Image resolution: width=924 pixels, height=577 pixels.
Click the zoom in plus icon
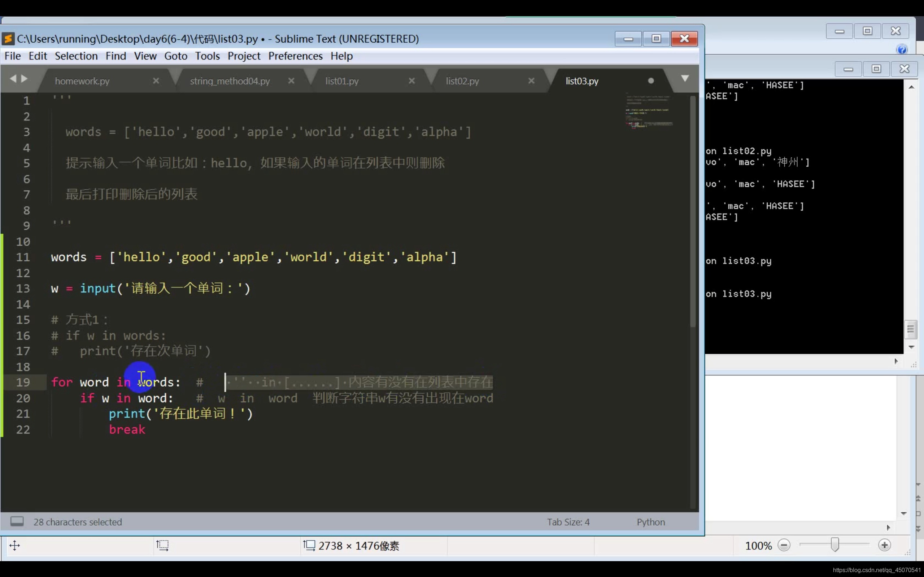(884, 545)
